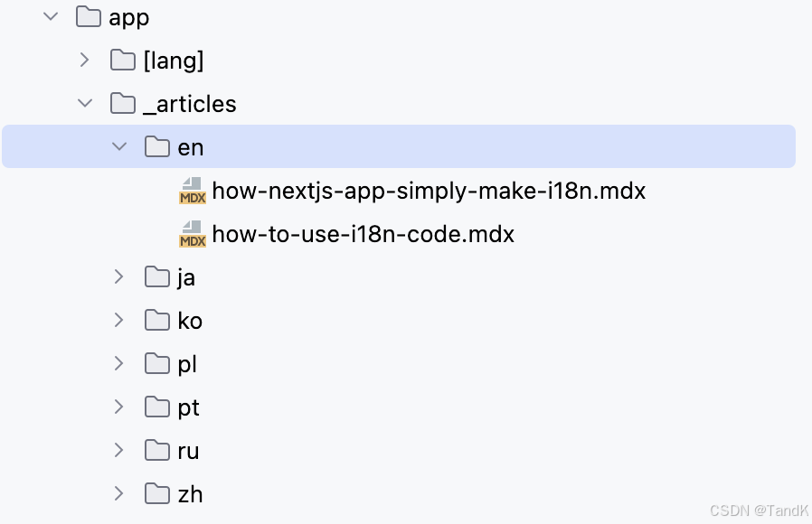Click the folder icon next to pt
Image resolution: width=812 pixels, height=524 pixels.
[156, 407]
